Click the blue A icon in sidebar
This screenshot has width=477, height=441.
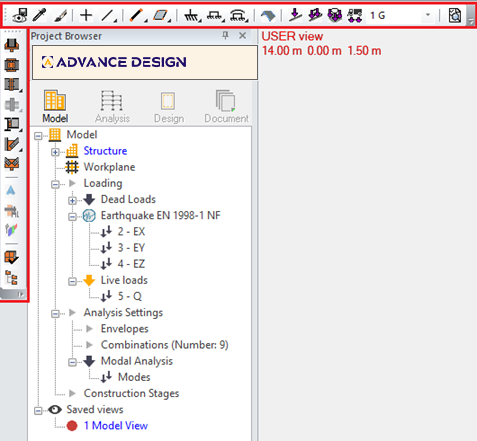(x=11, y=191)
